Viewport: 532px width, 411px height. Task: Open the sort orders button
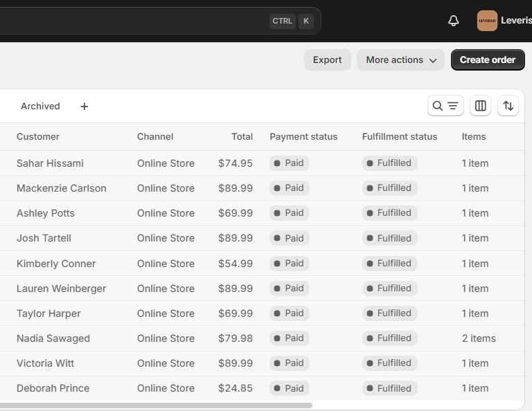coord(508,106)
